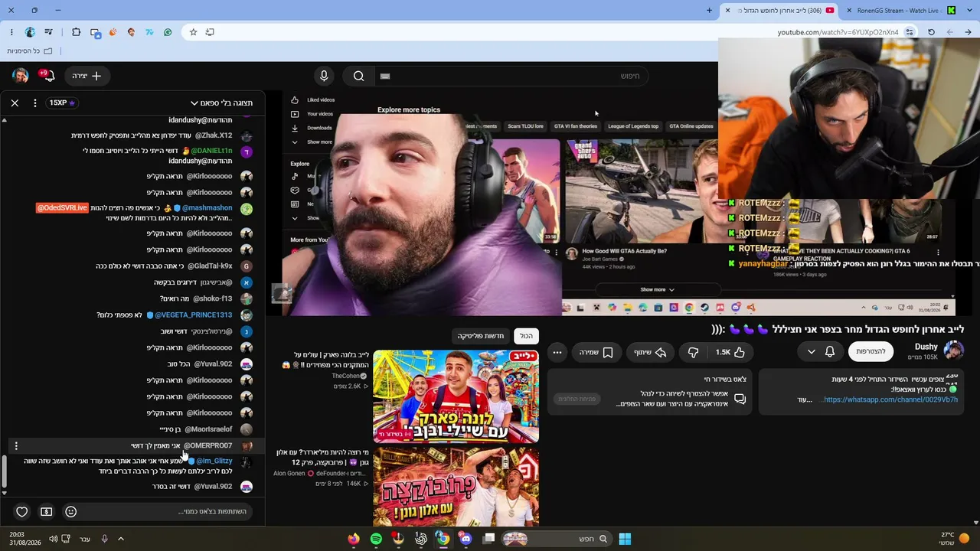Open the Dushy channel avatar
Image resolution: width=980 pixels, height=551 pixels.
pos(953,351)
